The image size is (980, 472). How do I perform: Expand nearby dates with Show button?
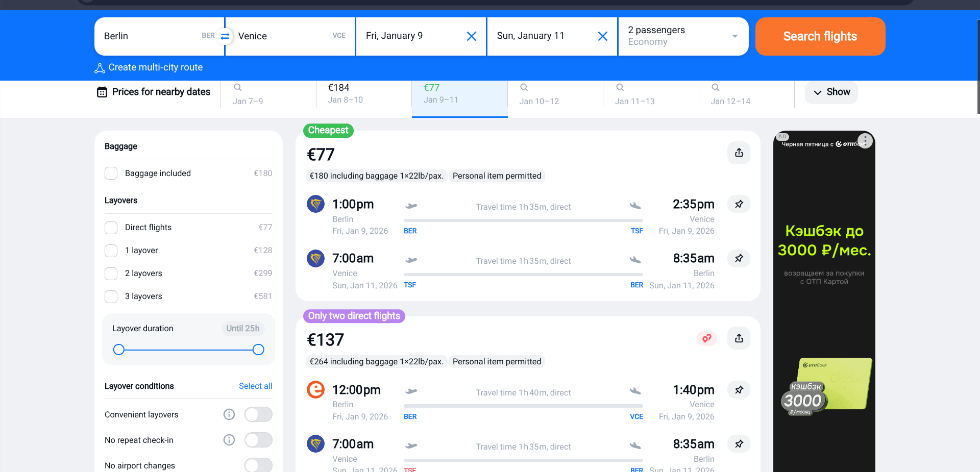[x=831, y=92]
